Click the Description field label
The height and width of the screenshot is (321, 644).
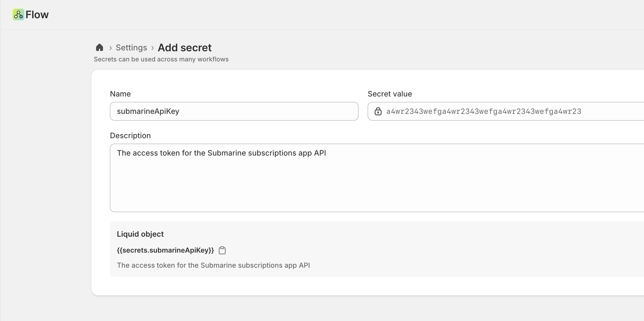click(130, 136)
